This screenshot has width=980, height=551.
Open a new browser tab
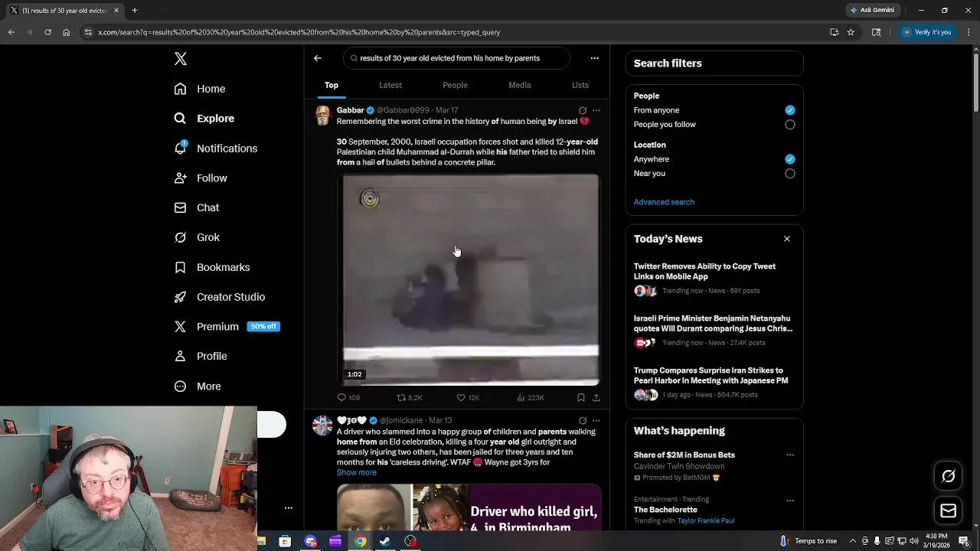click(x=135, y=10)
